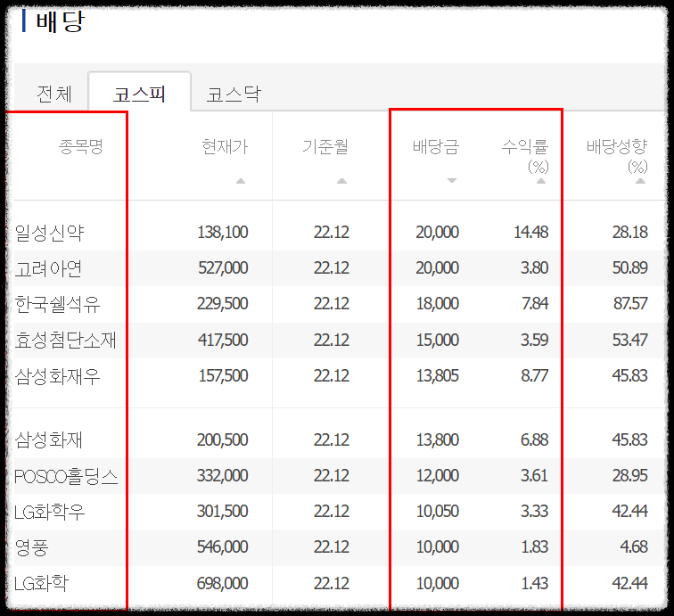The image size is (674, 616).
Task: Click payout ratio 53.47
Action: [629, 341]
